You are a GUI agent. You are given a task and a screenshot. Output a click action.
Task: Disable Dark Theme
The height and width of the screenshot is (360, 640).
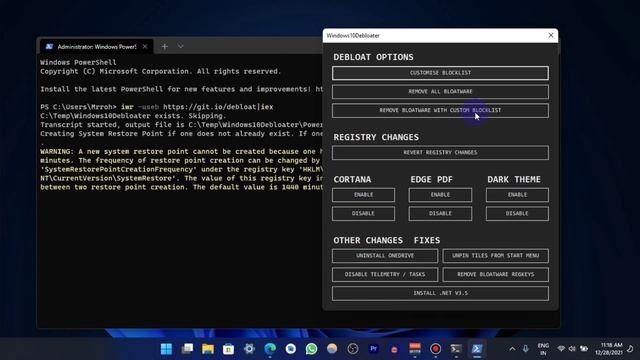[517, 213]
